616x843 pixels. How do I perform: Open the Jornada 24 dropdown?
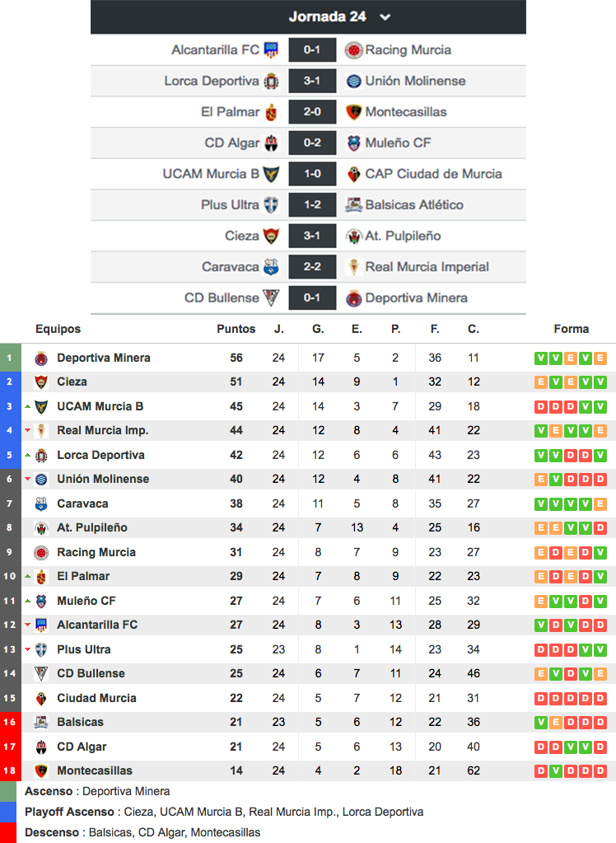pyautogui.click(x=385, y=16)
